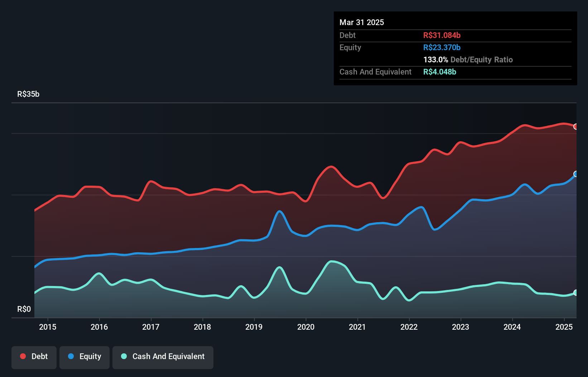
Task: Click the R$35b y-axis label
Action: (28, 94)
